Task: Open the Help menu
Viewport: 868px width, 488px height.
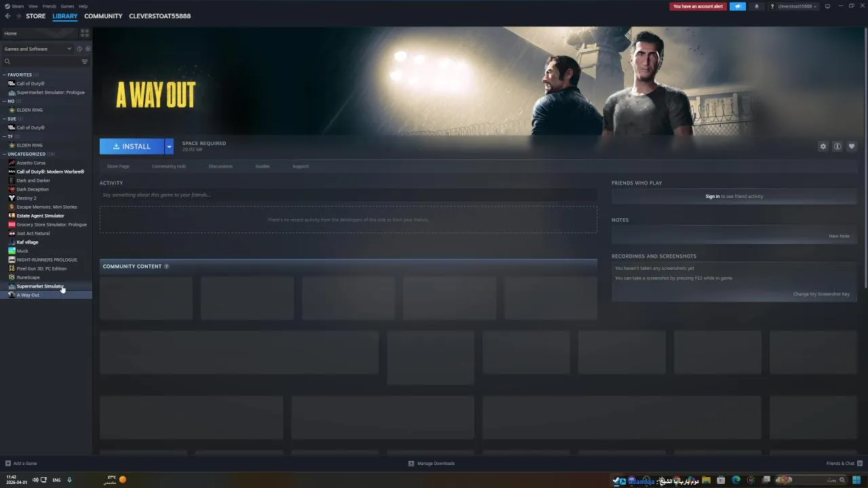Action: 83,6
